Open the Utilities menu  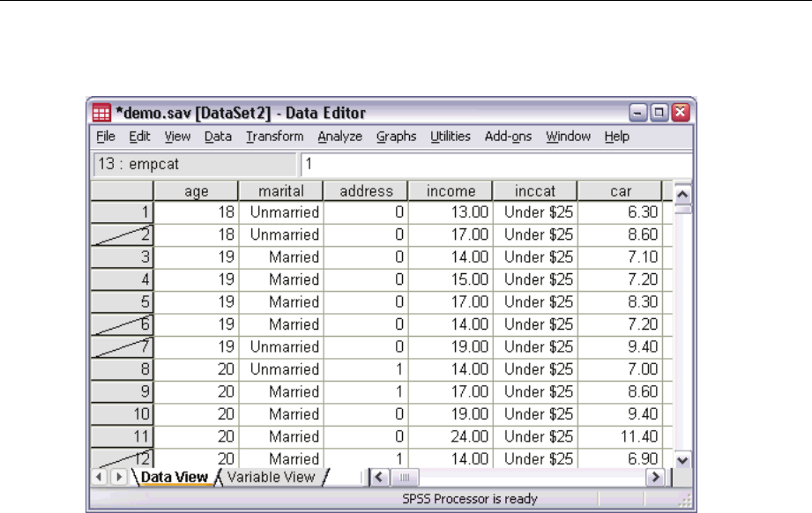[450, 136]
